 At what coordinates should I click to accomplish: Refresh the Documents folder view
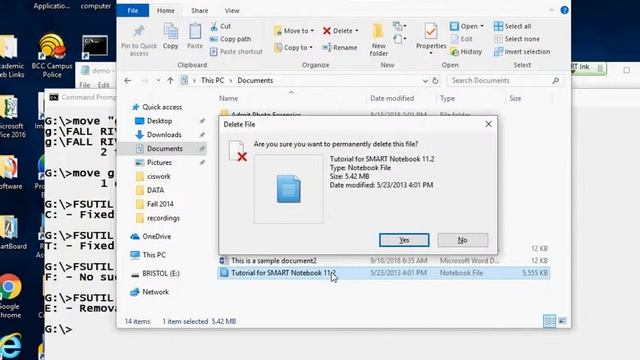(435, 81)
